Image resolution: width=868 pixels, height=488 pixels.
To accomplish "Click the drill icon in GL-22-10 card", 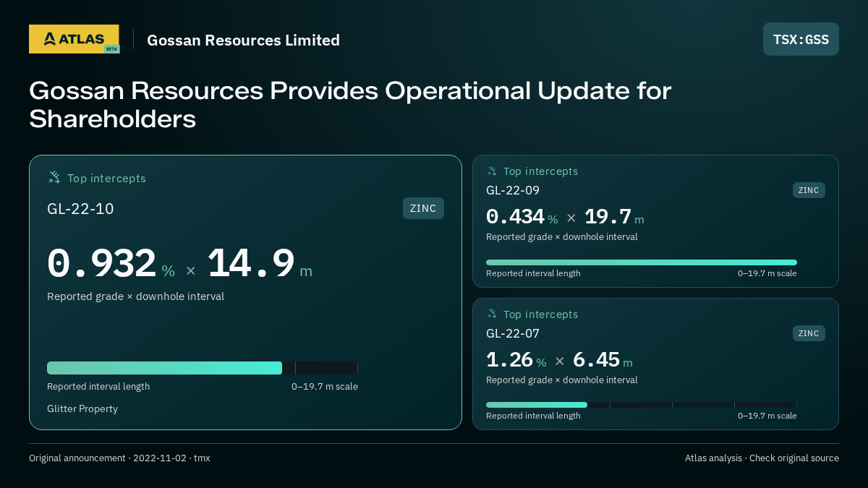I will 54,177.
